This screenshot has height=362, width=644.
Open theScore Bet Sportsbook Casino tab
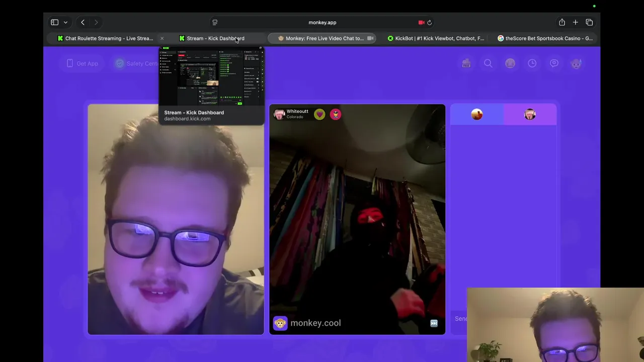point(545,38)
